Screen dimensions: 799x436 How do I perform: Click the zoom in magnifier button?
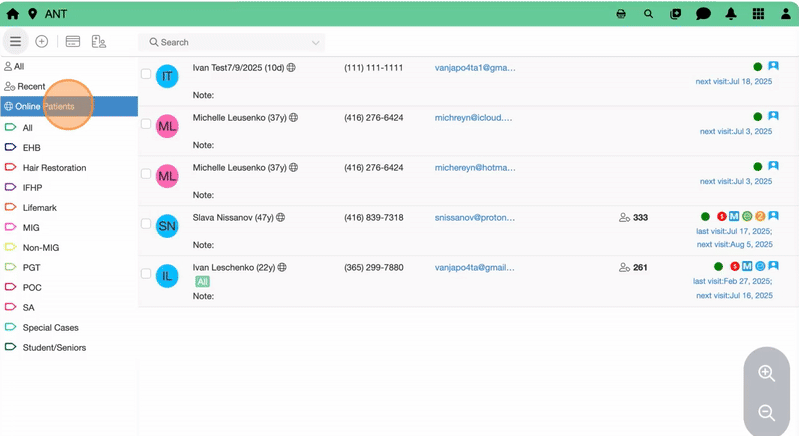click(x=766, y=373)
